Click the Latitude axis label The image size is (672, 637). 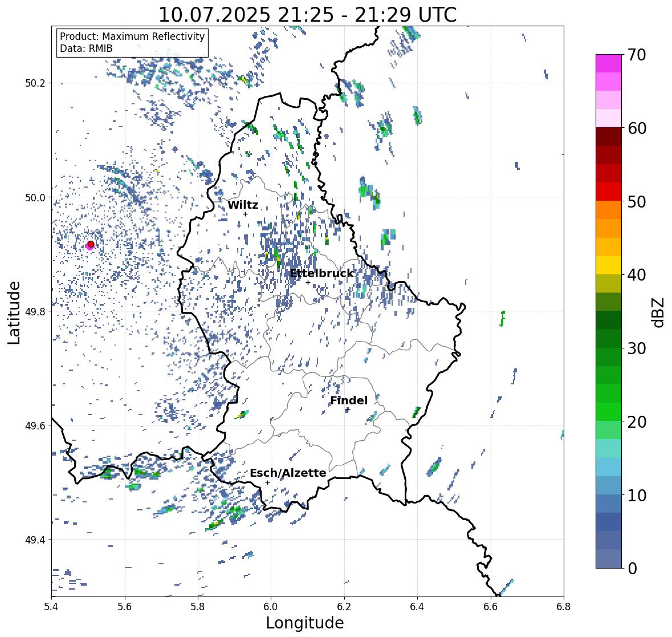click(14, 313)
